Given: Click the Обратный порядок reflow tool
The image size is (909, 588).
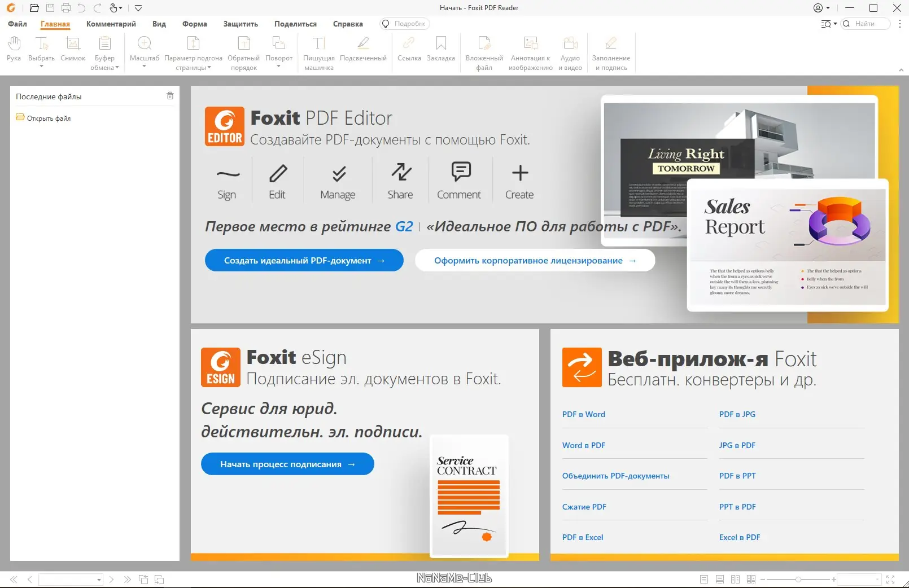Looking at the screenshot, I should [244, 53].
